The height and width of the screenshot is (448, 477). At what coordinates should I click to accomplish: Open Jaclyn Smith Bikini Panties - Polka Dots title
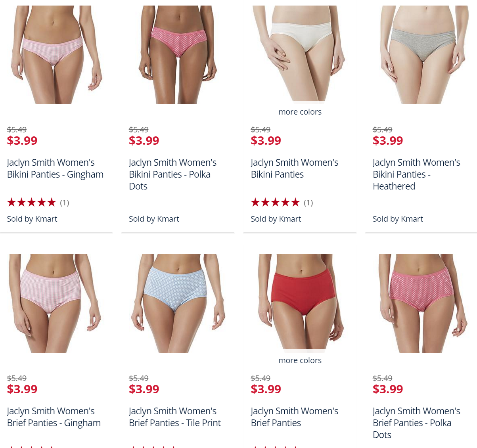click(x=172, y=174)
